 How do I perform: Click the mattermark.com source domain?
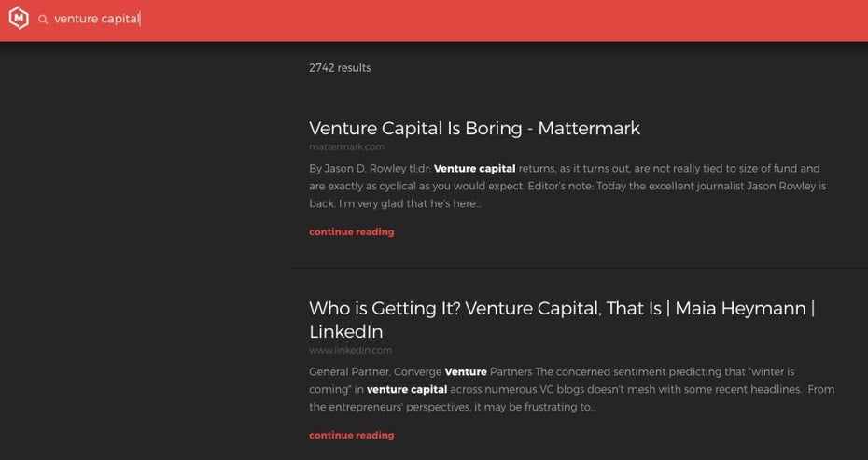346,146
